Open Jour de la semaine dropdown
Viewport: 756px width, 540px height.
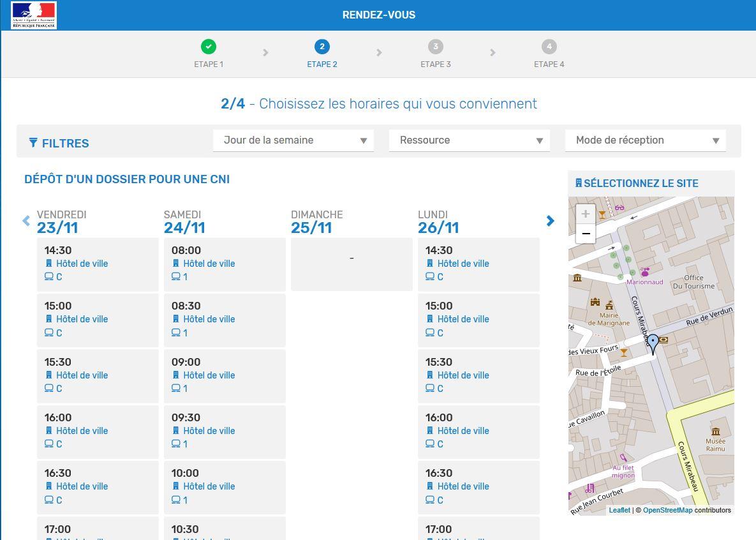coord(293,140)
